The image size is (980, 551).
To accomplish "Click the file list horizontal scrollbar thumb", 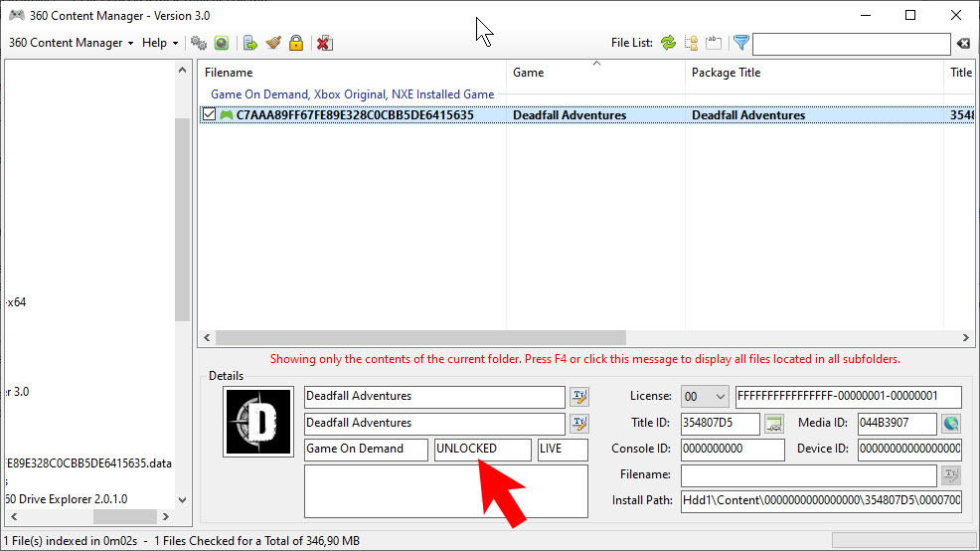I will (420, 338).
